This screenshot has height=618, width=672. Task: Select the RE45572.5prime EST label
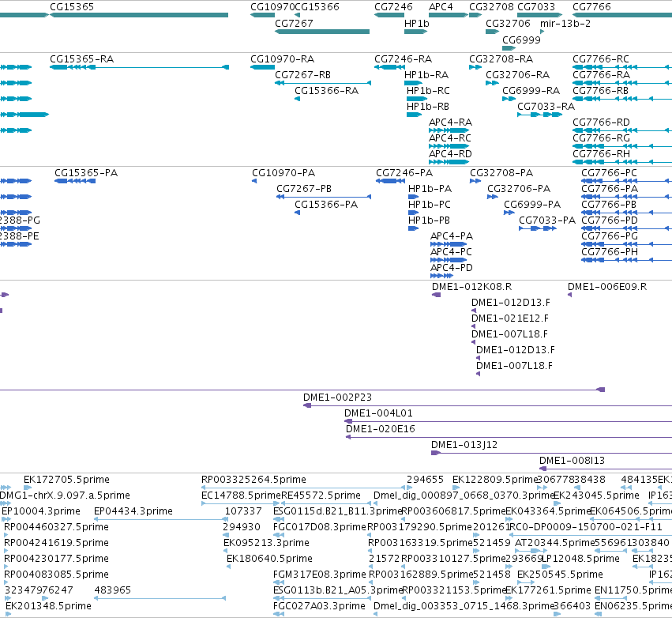click(321, 496)
